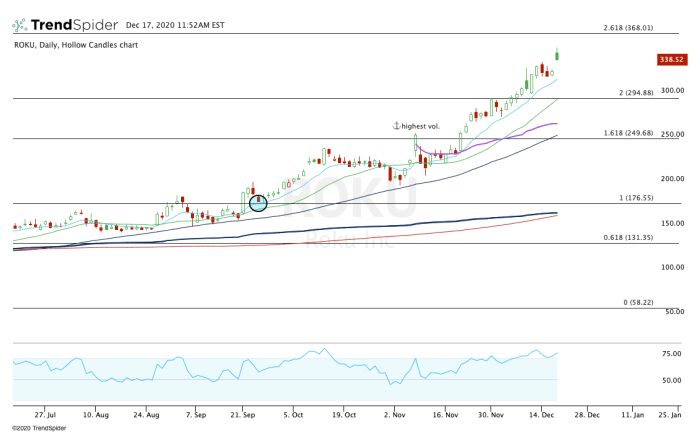Click the 14. Dec date axis label
This screenshot has width=700, height=434.
pyautogui.click(x=542, y=415)
